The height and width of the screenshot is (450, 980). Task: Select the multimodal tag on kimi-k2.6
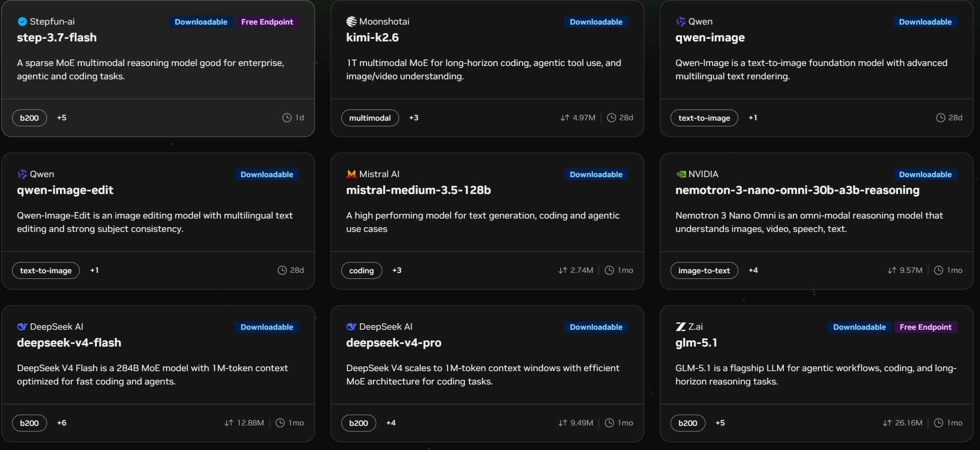point(370,118)
